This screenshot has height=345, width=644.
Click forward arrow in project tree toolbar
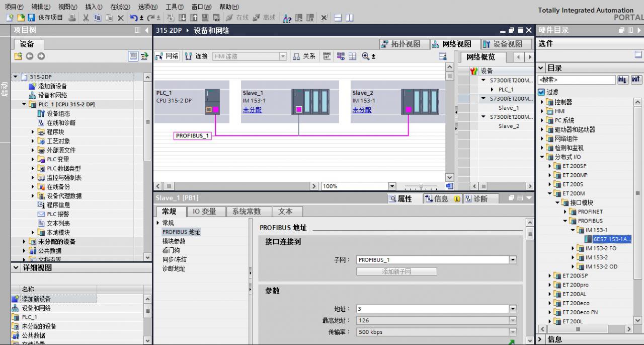[41, 56]
